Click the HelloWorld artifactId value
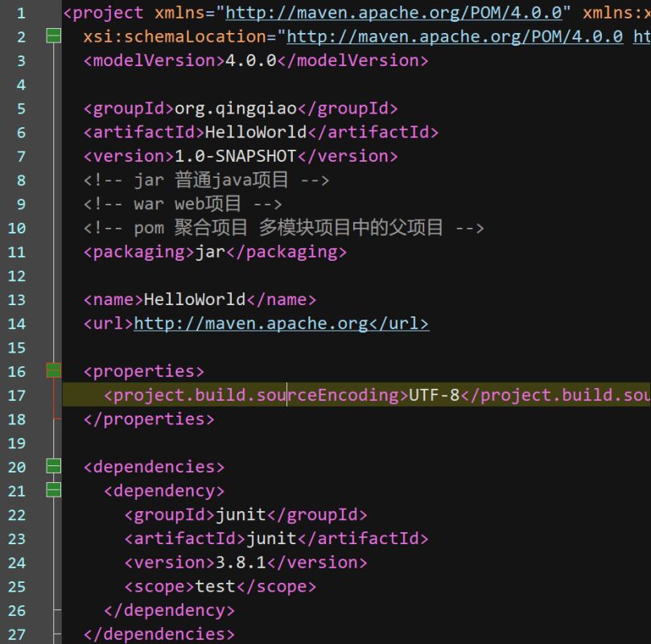The width and height of the screenshot is (651, 644). (x=256, y=133)
